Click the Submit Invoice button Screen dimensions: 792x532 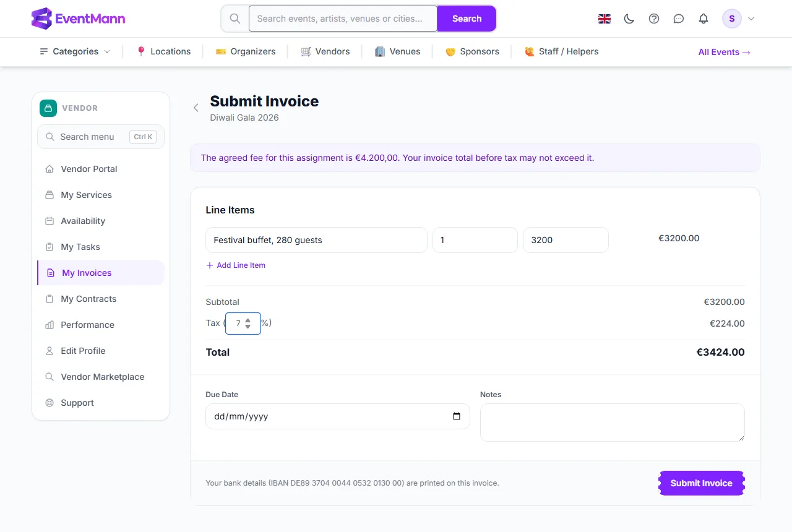pos(702,483)
